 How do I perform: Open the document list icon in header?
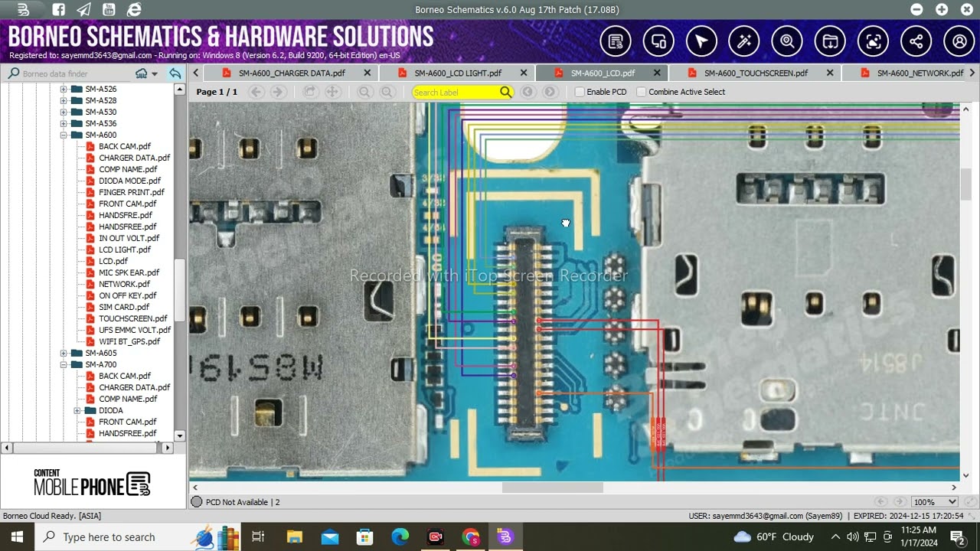click(x=616, y=41)
